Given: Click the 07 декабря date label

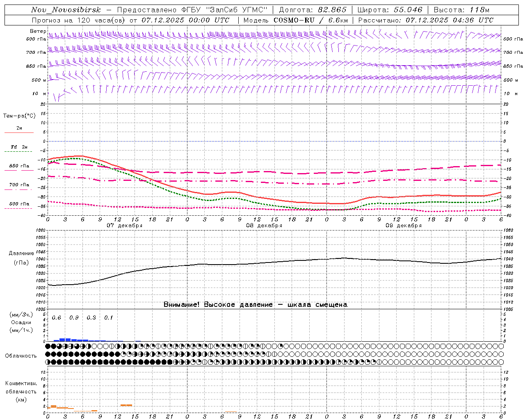Looking at the screenshot, I should tap(125, 226).
